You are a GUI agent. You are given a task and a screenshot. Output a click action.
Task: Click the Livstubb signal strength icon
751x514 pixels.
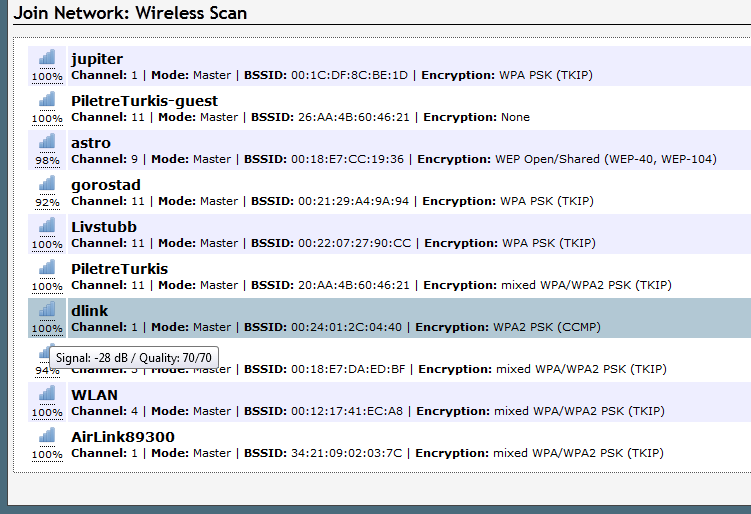point(47,226)
